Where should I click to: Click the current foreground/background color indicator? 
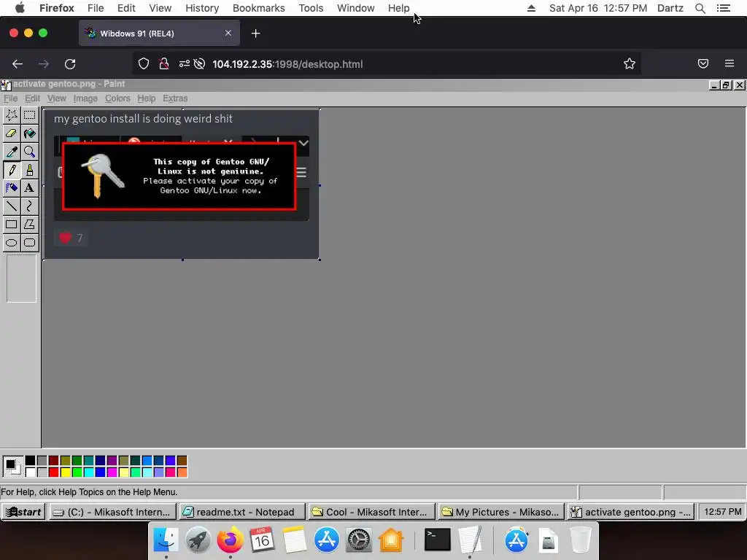tap(12, 466)
